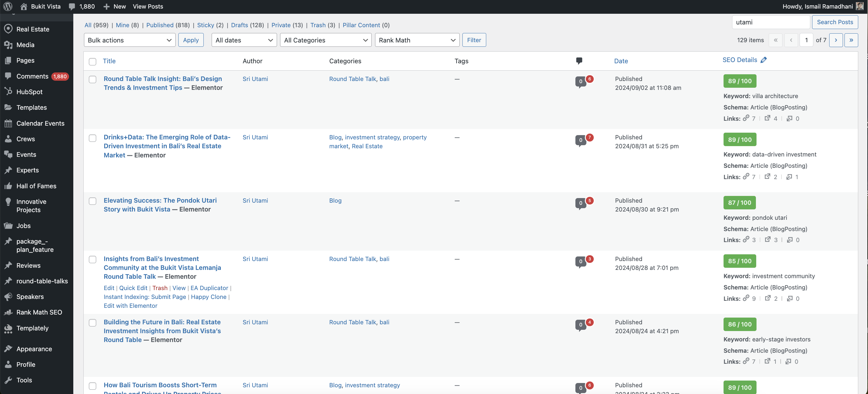Click the Rank Math SEO chart icon
The image size is (868, 394).
pyautogui.click(x=9, y=312)
